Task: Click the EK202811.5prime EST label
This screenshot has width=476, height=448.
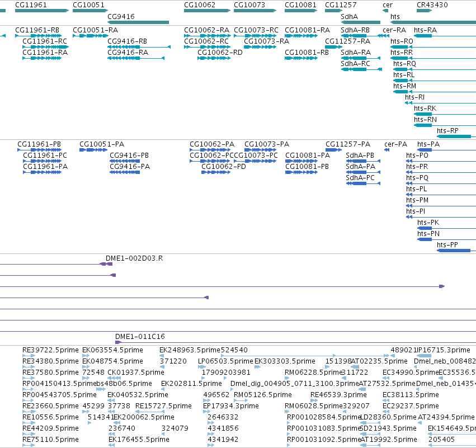Action: [191, 384]
